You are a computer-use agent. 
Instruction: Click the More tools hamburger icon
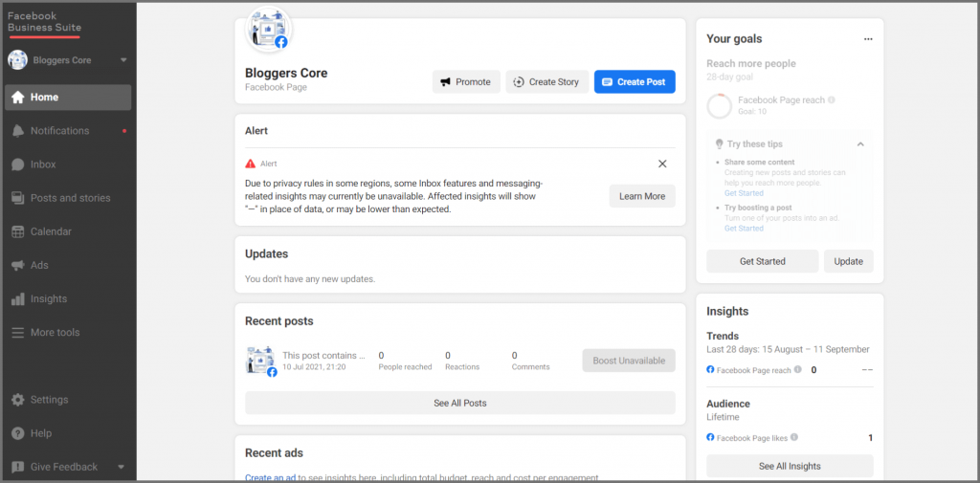click(x=18, y=333)
